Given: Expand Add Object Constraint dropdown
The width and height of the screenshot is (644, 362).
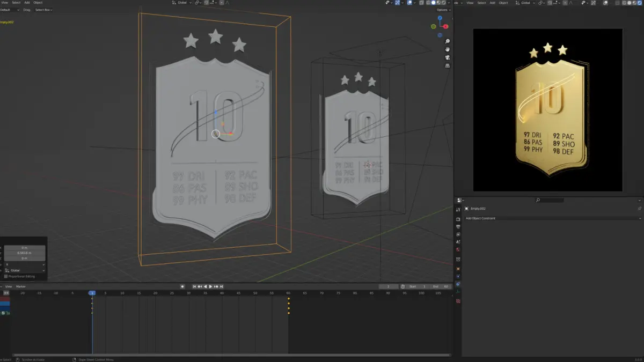Looking at the screenshot, I should [x=553, y=218].
